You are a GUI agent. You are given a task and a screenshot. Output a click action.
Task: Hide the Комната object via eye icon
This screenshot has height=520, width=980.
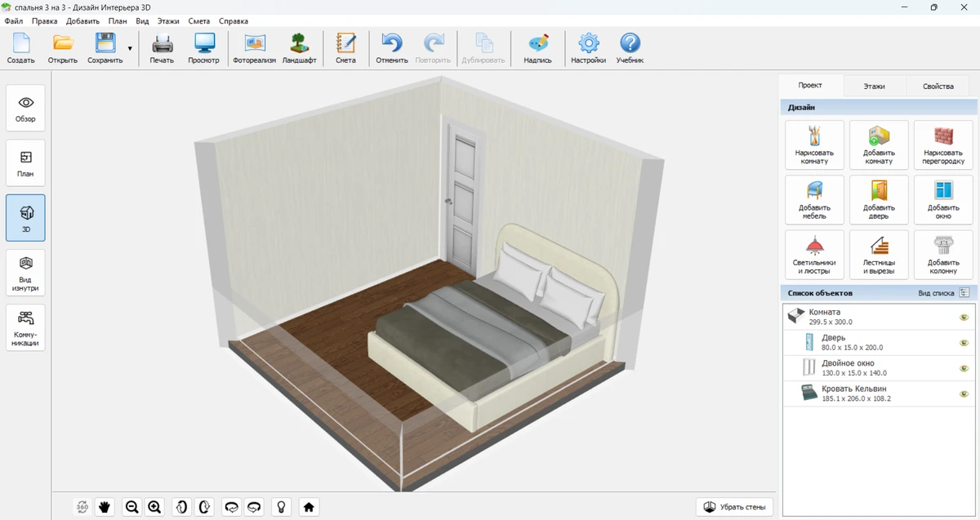click(x=964, y=318)
